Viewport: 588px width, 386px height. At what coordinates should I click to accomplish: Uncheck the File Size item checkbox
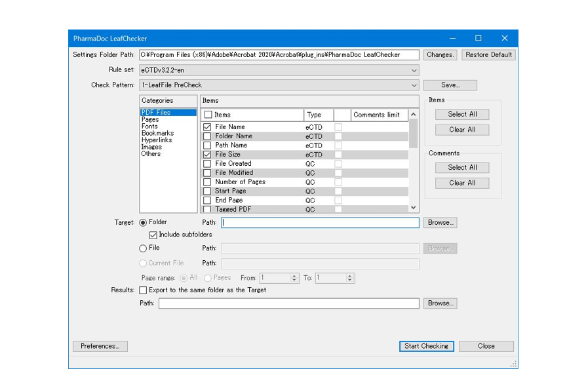click(207, 155)
